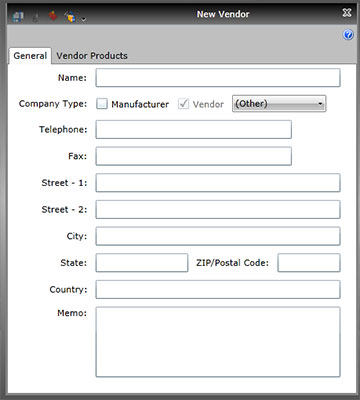Click the New Vendor window title
The image size is (360, 400).
click(x=223, y=14)
